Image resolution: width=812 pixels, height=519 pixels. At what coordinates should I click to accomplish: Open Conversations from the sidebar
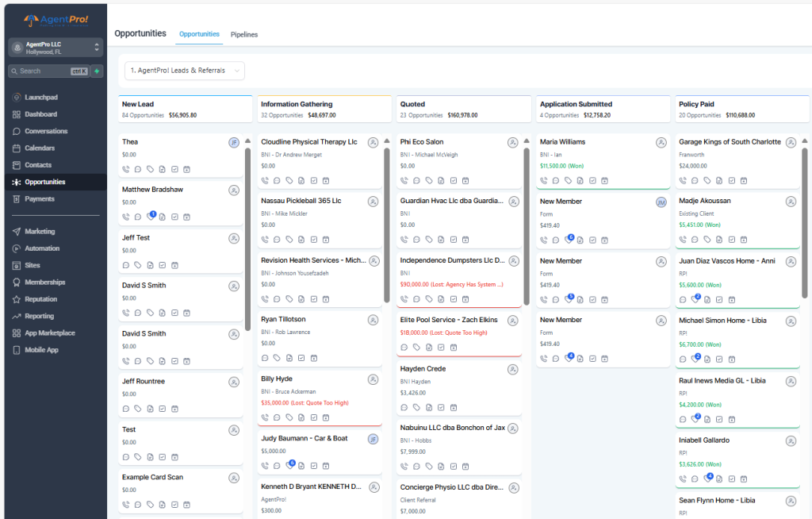tap(46, 132)
